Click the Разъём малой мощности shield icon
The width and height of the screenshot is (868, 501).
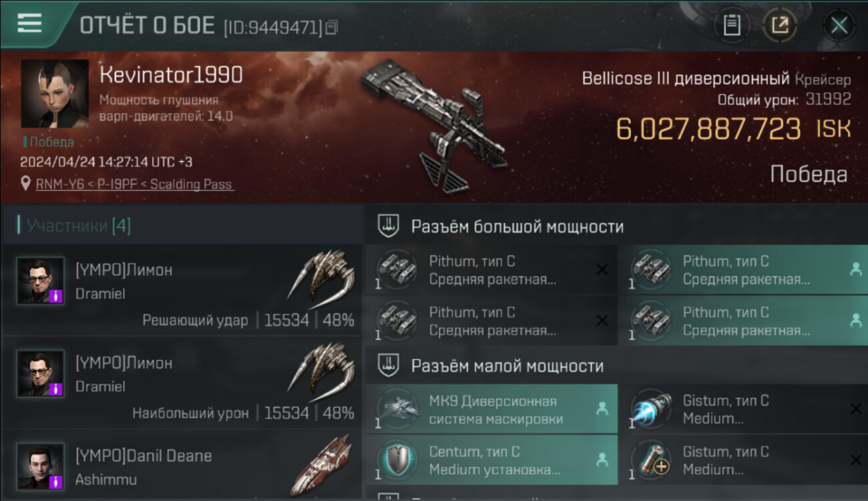pyautogui.click(x=388, y=366)
